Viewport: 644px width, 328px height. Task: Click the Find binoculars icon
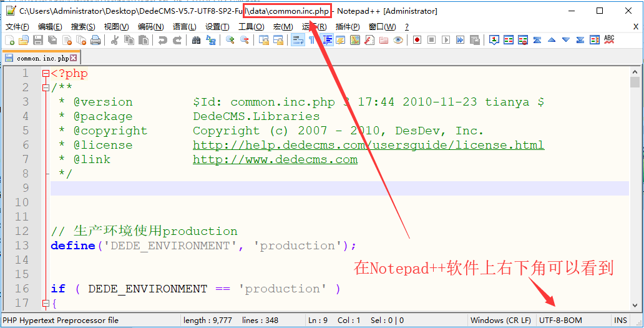[196, 40]
